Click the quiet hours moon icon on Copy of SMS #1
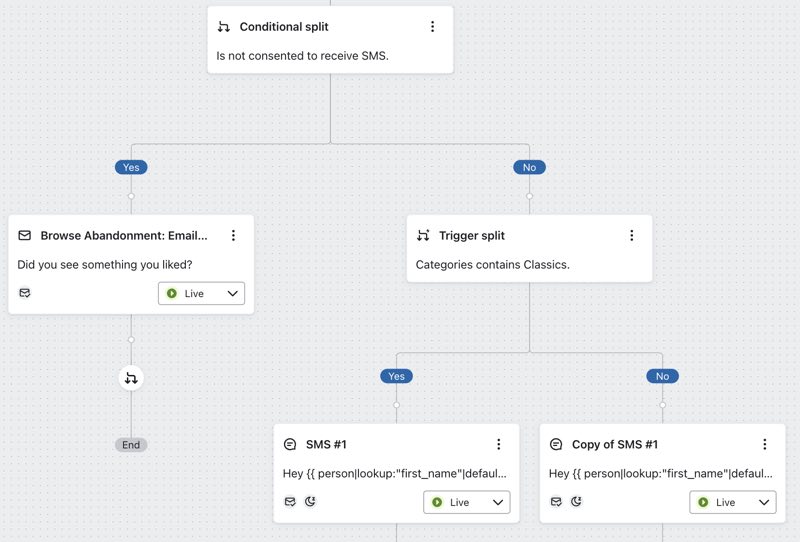Viewport: 800px width, 542px height. [576, 502]
